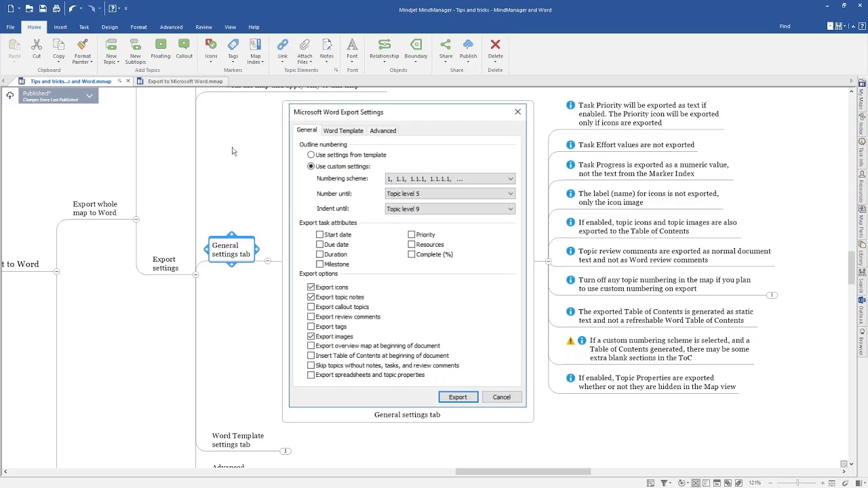Viewport: 868px width, 488px height.
Task: Open the 'Indent until' Topic level 9 dropdown
Action: coord(450,209)
